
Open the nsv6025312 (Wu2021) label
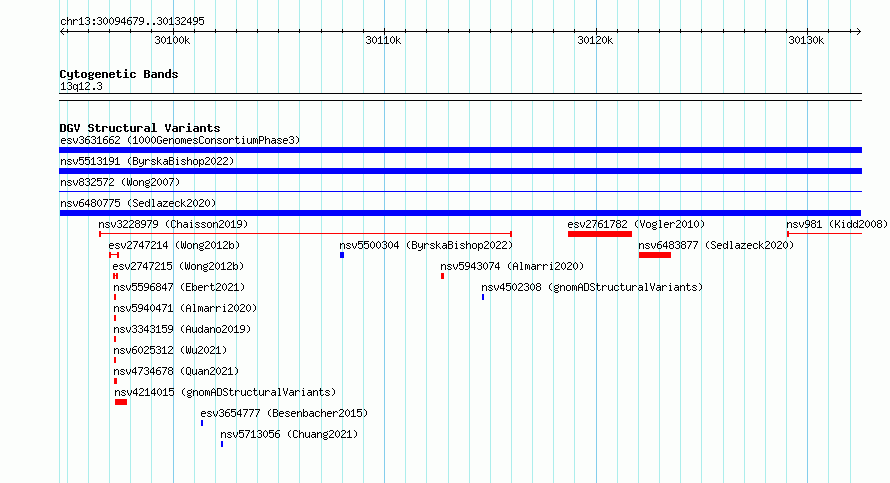coord(170,350)
